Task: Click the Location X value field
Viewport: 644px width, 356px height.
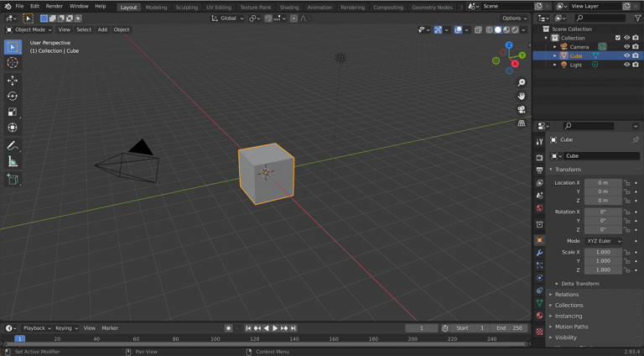Action: pyautogui.click(x=603, y=182)
